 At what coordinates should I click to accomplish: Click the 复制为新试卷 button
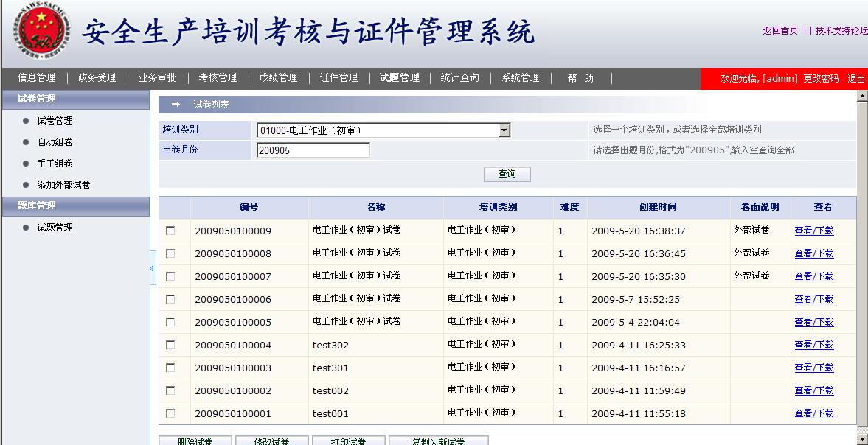[439, 441]
